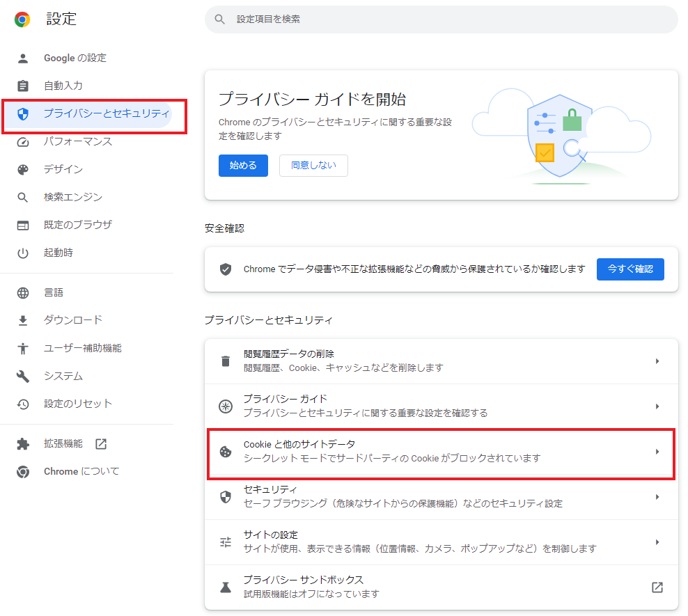
Task: Click text シークレット モードでサードパーティの Cookie がブロックされています
Action: [x=392, y=459]
